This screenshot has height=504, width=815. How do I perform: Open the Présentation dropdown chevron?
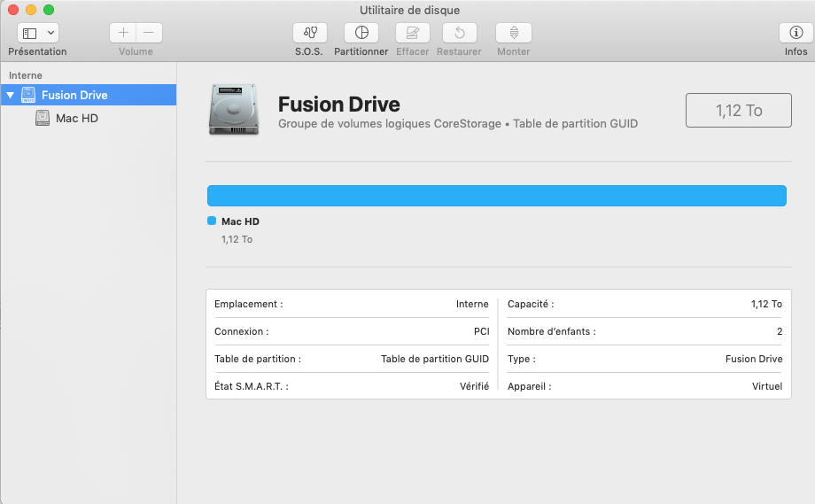pos(51,33)
